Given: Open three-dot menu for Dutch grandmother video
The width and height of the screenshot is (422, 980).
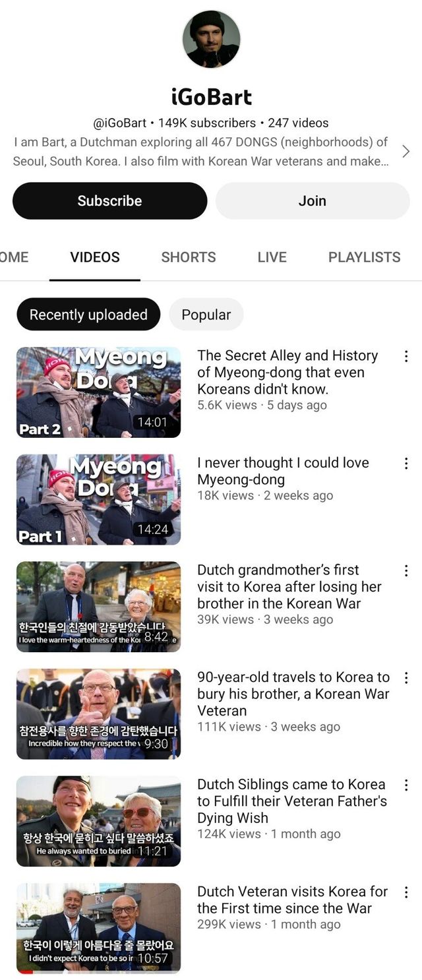Looking at the screenshot, I should pyautogui.click(x=406, y=570).
